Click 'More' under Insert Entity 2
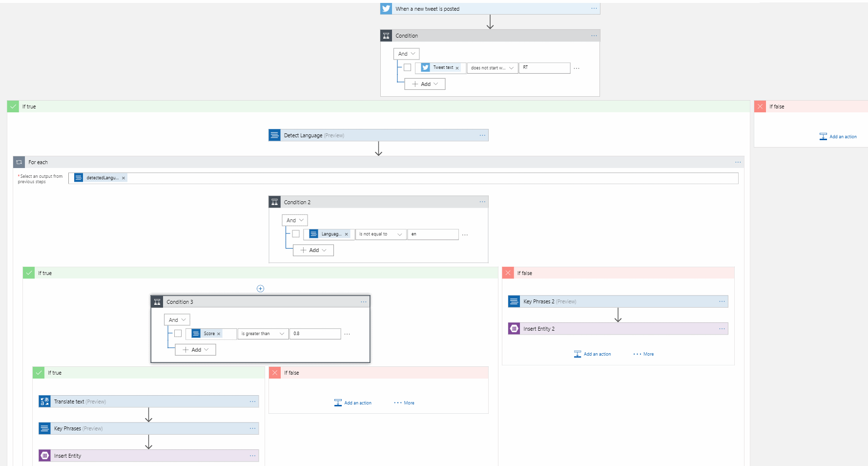This screenshot has width=868, height=466. 643,354
